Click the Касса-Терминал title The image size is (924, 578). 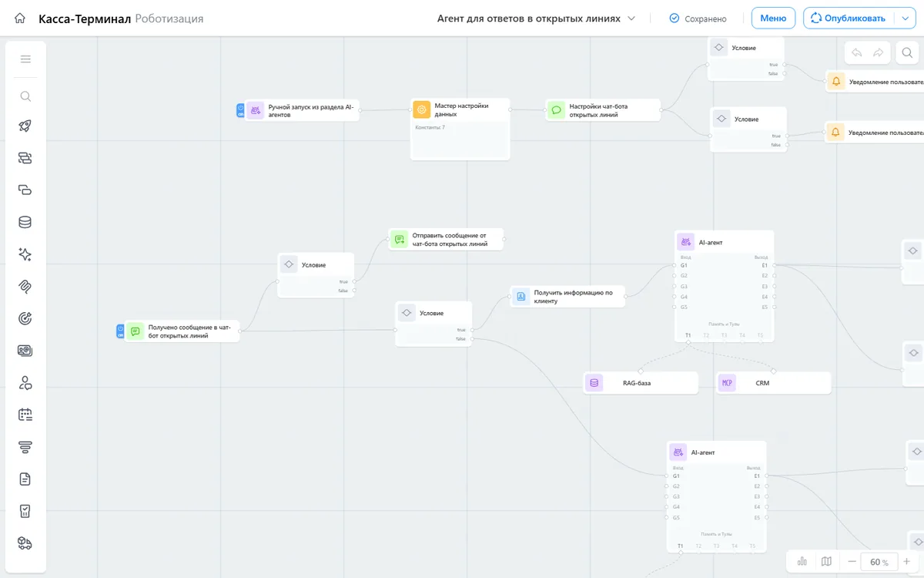tap(85, 18)
